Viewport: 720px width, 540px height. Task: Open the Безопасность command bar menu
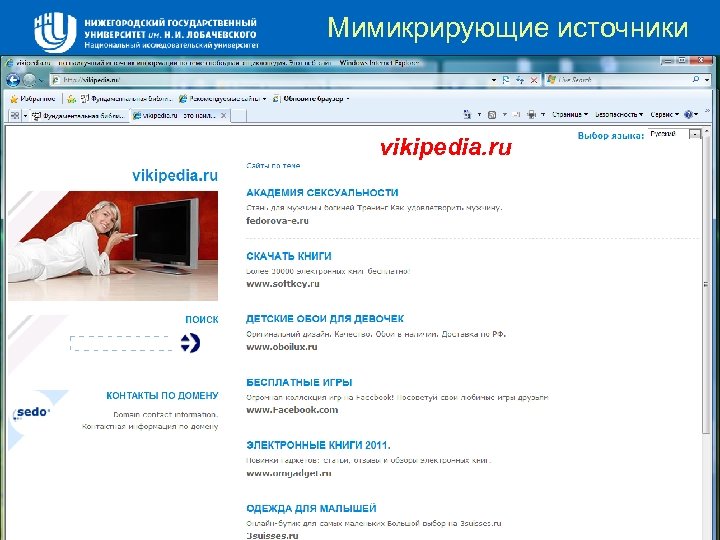tap(619, 115)
